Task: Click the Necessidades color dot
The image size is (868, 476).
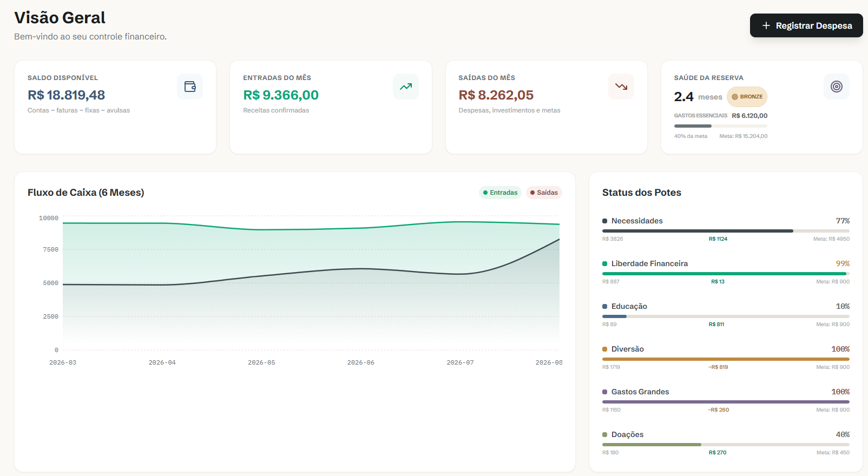Action: point(604,221)
